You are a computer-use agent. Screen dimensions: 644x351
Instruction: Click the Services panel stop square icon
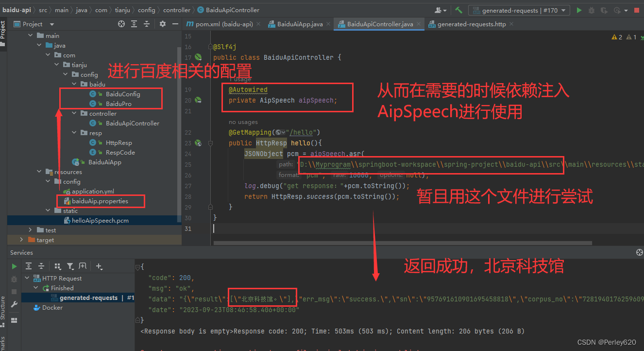pos(14,292)
